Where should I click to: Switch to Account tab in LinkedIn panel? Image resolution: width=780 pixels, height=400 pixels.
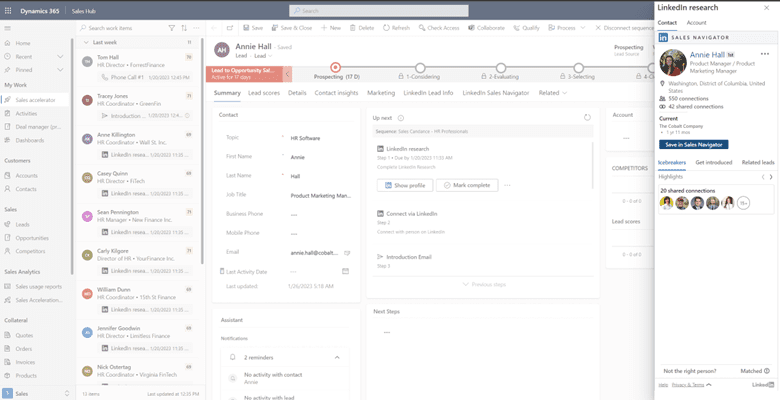pos(696,22)
